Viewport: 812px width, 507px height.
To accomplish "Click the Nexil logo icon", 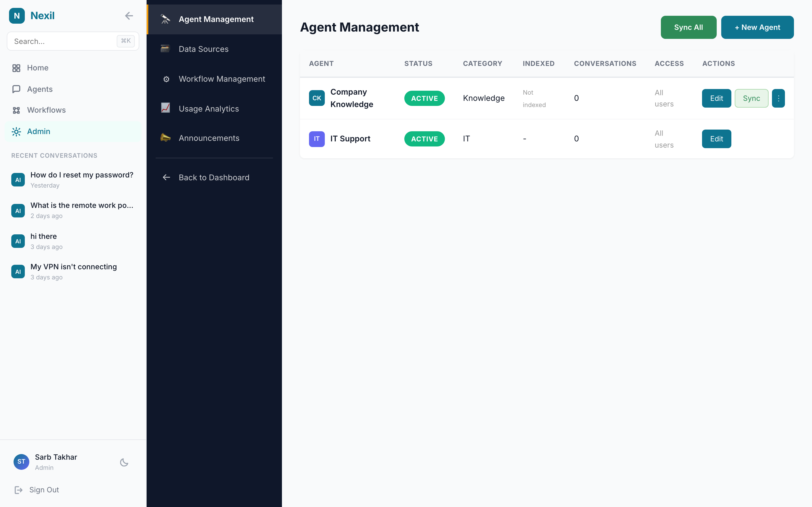I will (17, 15).
